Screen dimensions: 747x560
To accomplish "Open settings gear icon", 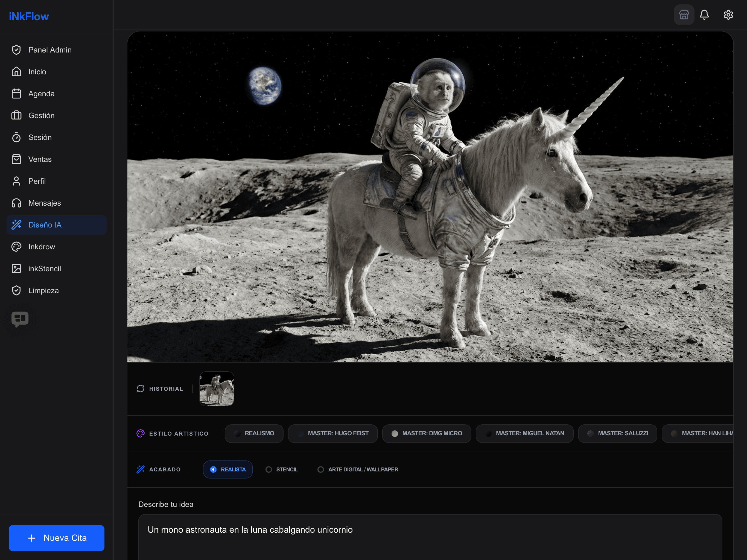I will click(728, 15).
